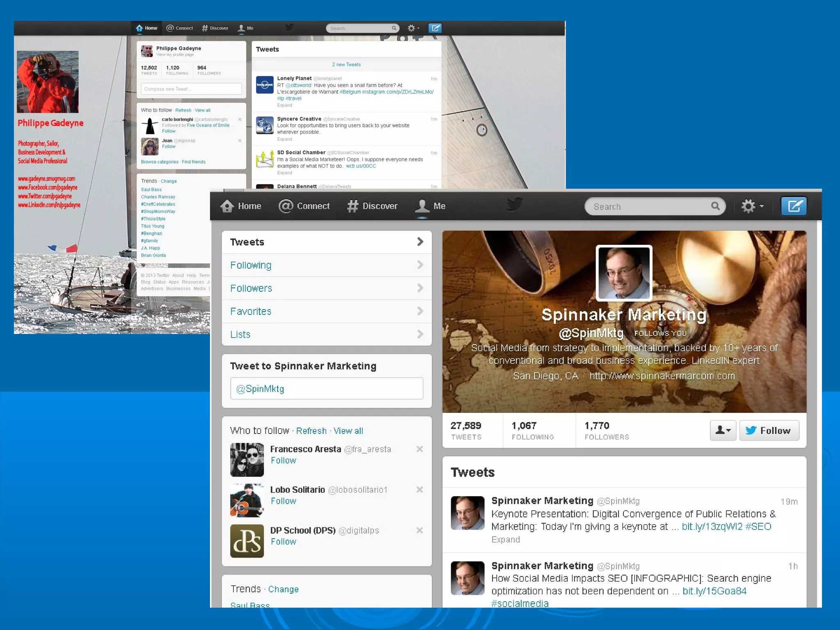
Task: Open the Followers list row
Action: (327, 288)
